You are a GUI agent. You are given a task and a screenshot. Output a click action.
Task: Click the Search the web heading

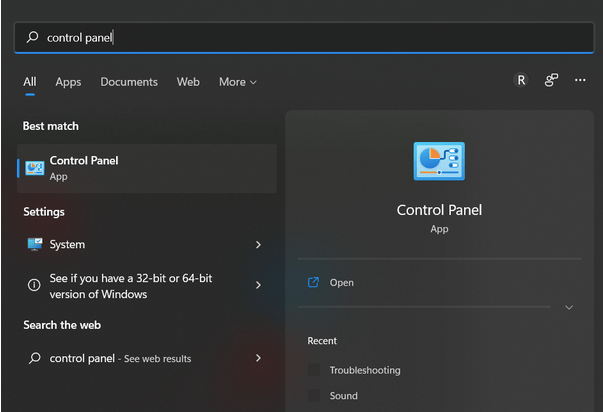(x=62, y=325)
